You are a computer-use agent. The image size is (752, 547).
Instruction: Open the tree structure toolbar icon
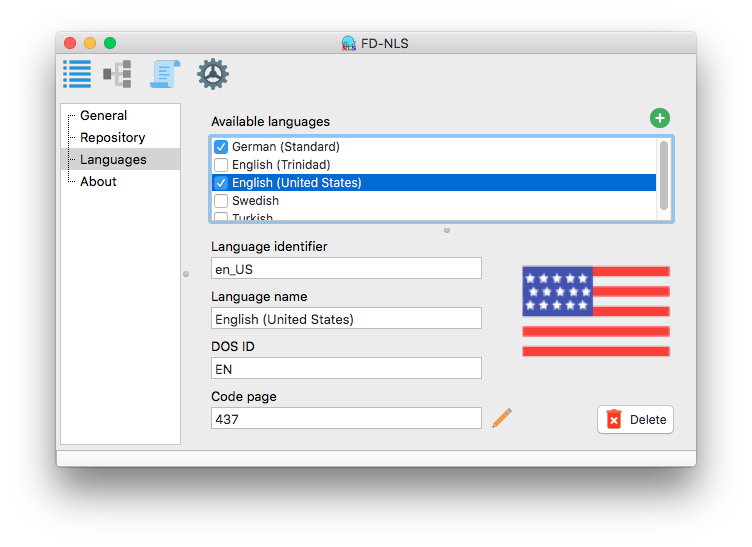click(x=117, y=74)
